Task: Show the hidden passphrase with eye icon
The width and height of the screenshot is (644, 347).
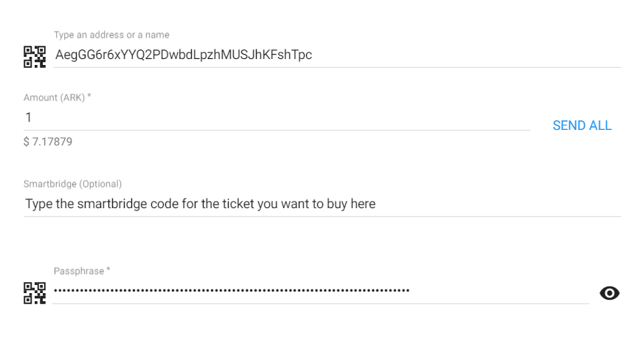Action: pos(609,293)
